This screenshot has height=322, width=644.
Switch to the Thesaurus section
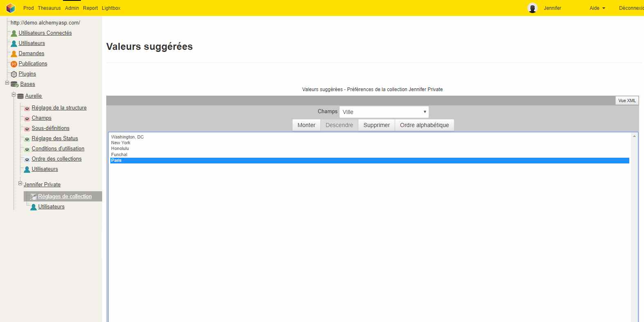[x=49, y=8]
